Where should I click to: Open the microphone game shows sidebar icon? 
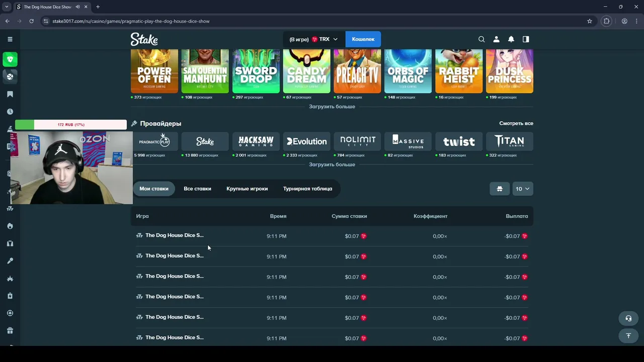tap(10, 261)
